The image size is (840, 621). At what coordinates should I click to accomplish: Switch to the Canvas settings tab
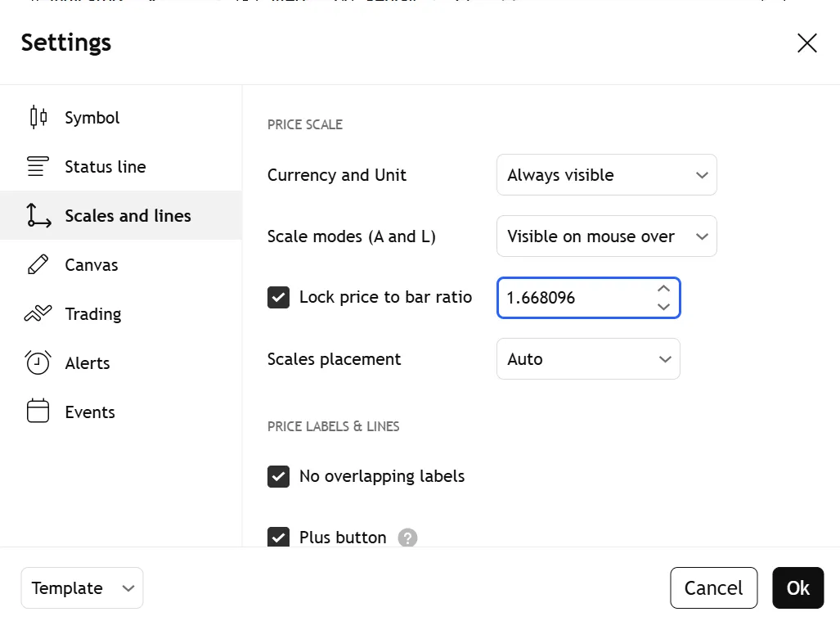[92, 265]
